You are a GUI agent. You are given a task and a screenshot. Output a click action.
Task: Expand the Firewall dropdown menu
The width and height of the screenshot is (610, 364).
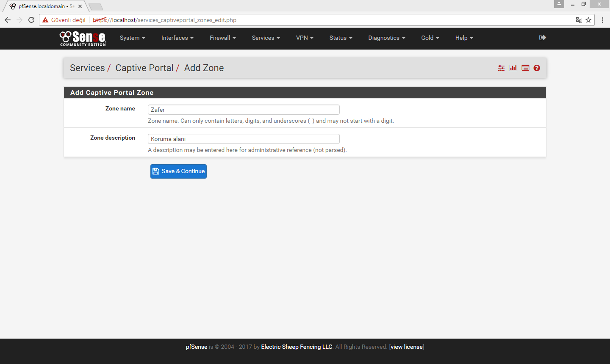click(x=222, y=38)
